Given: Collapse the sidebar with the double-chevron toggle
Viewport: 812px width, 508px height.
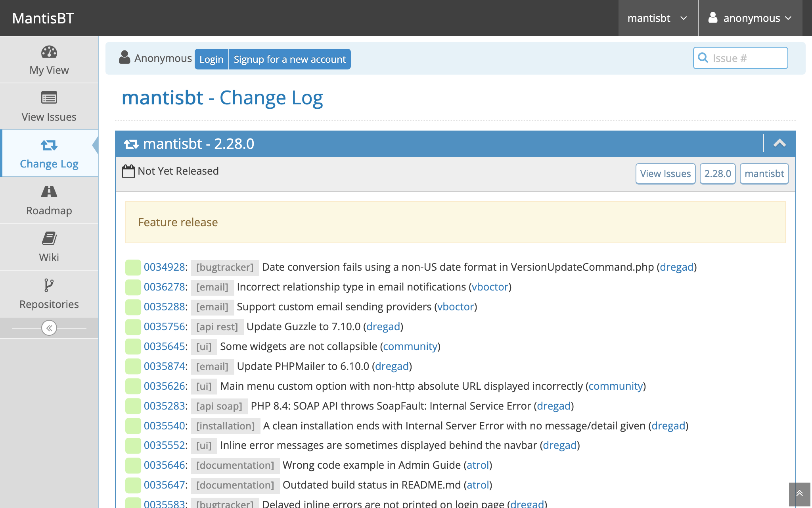Looking at the screenshot, I should pyautogui.click(x=49, y=328).
